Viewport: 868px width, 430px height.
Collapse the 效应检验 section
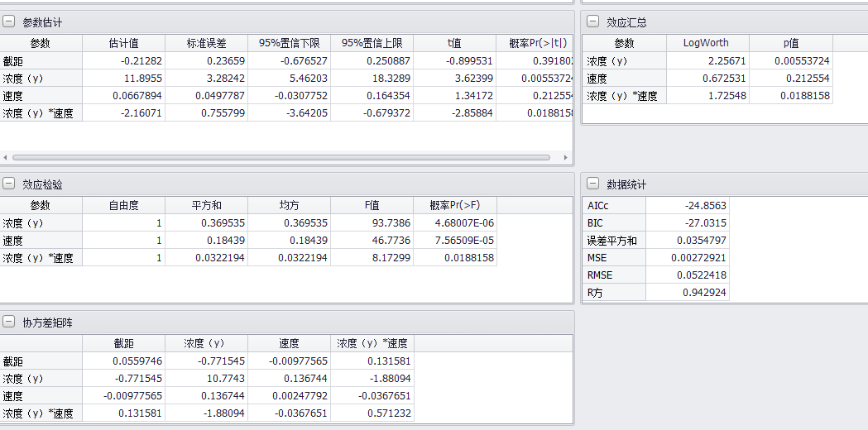tap(9, 184)
